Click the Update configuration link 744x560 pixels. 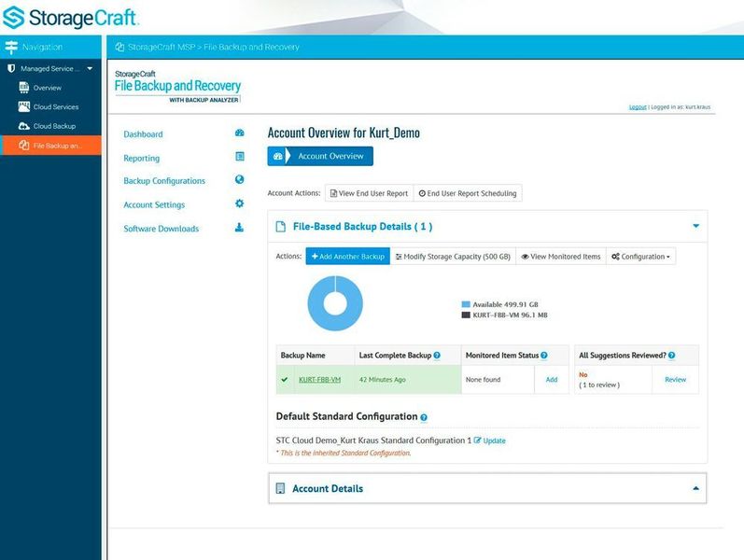click(494, 441)
